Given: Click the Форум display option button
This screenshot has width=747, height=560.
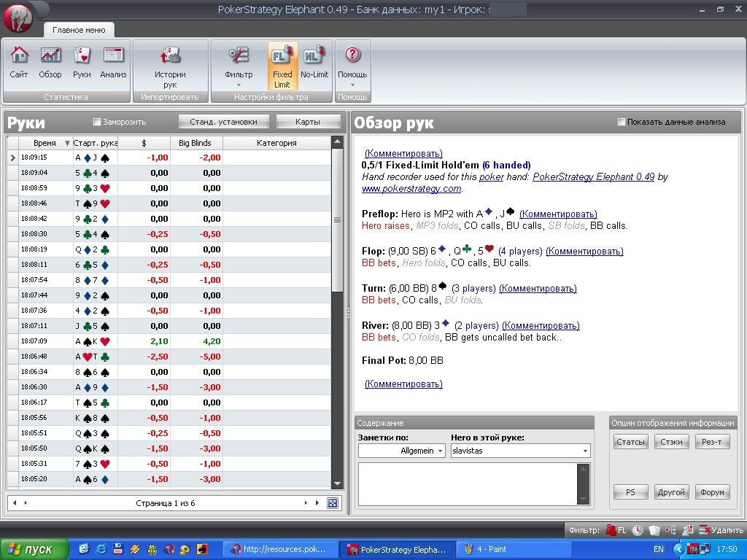Looking at the screenshot, I should (x=712, y=492).
